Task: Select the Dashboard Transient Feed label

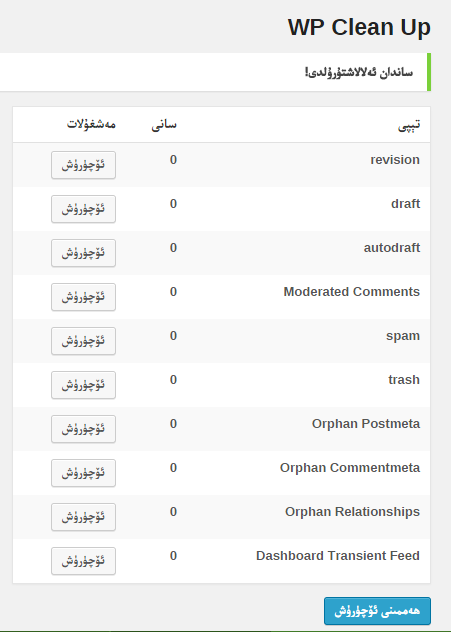Action: click(x=338, y=555)
